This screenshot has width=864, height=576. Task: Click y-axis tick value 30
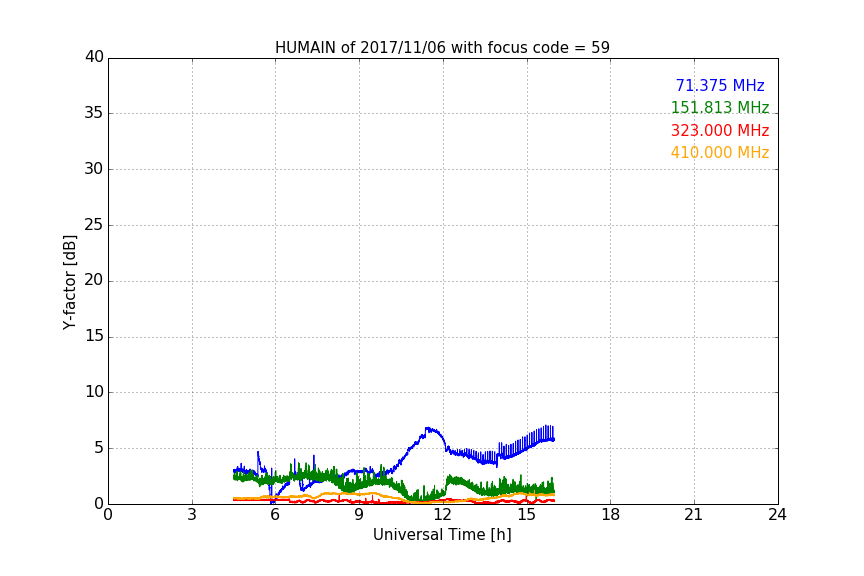coord(94,169)
